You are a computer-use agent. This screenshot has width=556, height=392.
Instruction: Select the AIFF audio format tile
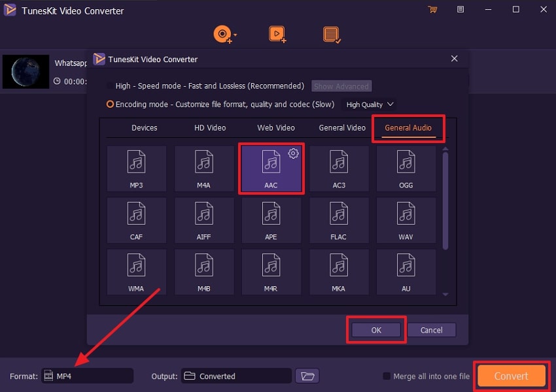tap(204, 220)
